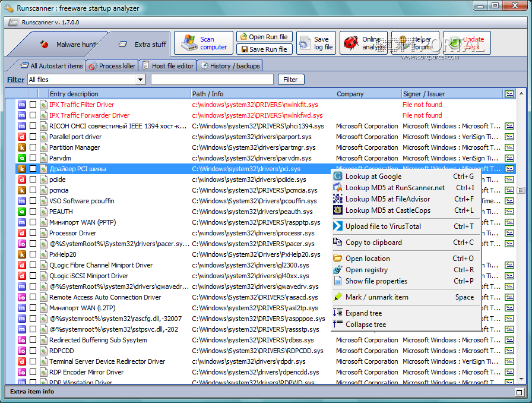
Task: Sort by the Entry description column header
Action: [x=119, y=94]
